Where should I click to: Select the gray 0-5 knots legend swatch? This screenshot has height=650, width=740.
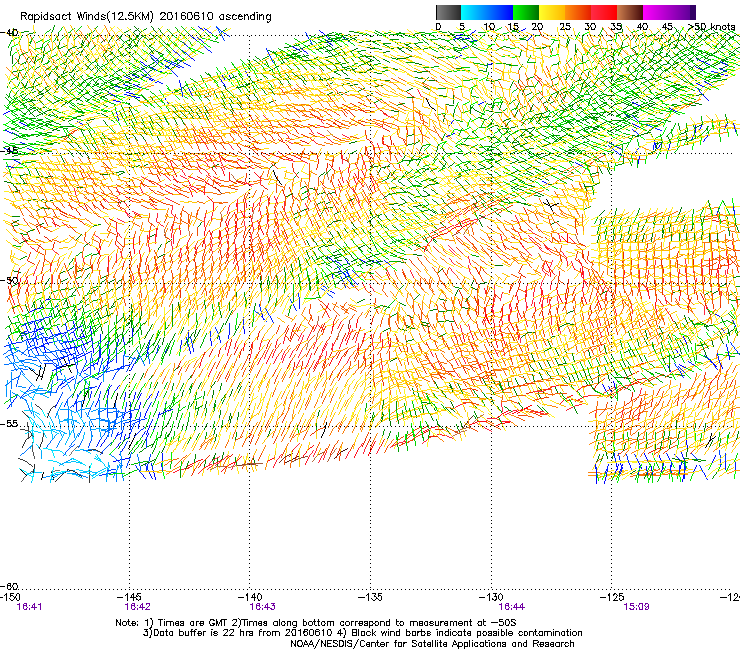point(449,12)
